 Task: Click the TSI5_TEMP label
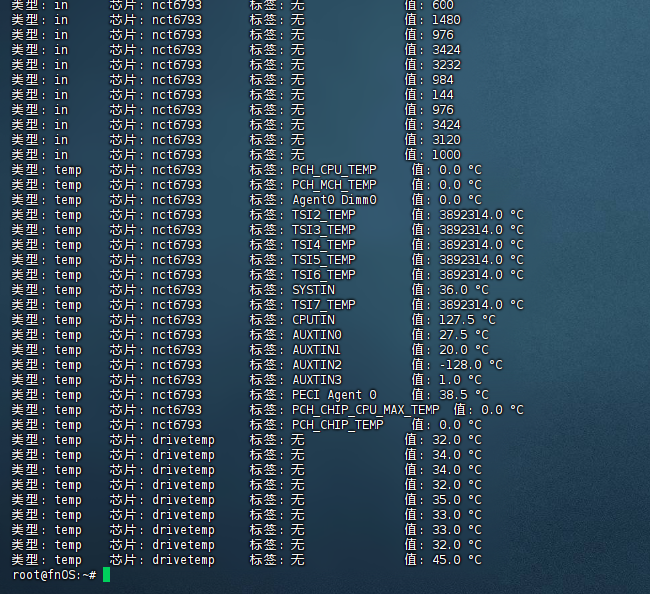pyautogui.click(x=323, y=260)
